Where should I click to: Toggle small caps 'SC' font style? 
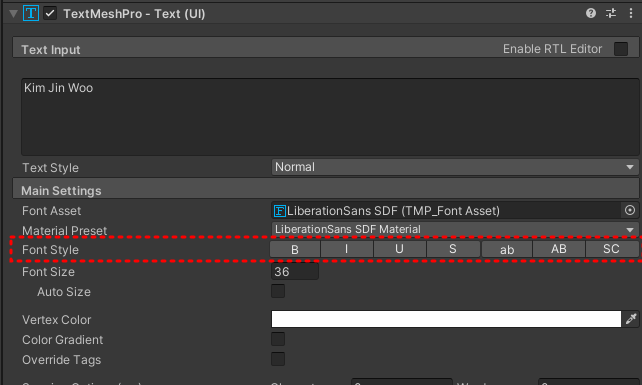[x=612, y=249]
